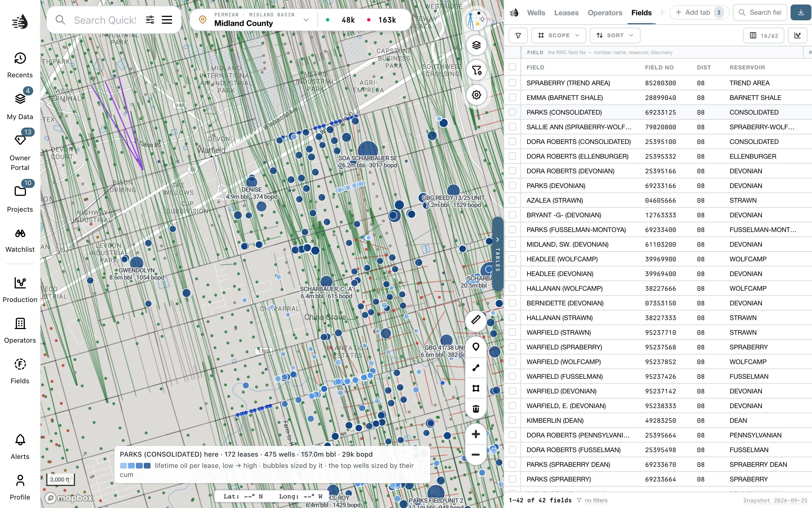
Task: Check the HEADLEE (WOLFCAMP) row
Action: 512,259
